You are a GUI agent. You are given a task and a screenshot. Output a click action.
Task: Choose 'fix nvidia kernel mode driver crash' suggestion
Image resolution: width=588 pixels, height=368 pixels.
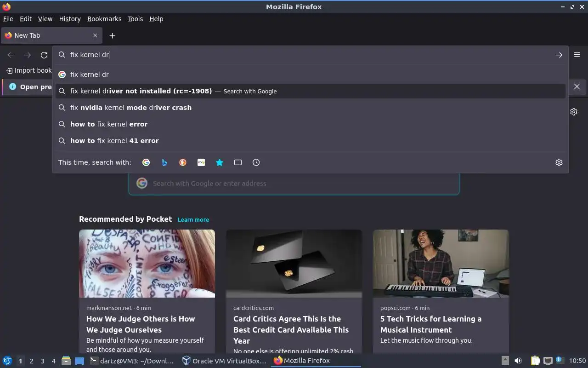click(x=311, y=108)
